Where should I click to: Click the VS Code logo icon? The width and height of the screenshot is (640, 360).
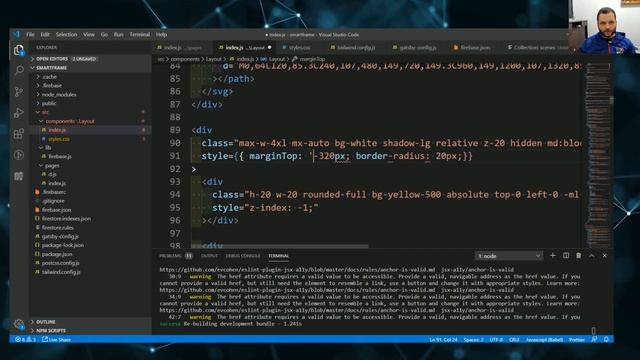[16, 35]
